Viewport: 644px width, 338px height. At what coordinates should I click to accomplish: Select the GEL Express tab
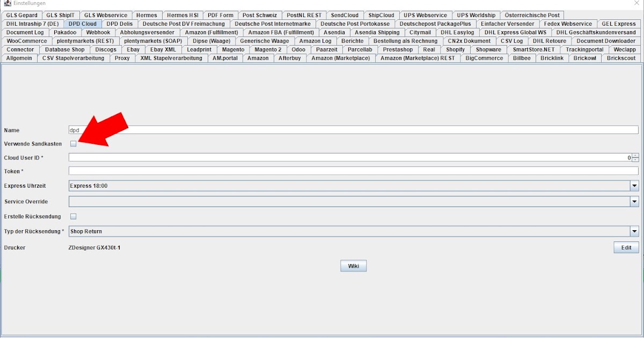pyautogui.click(x=619, y=24)
